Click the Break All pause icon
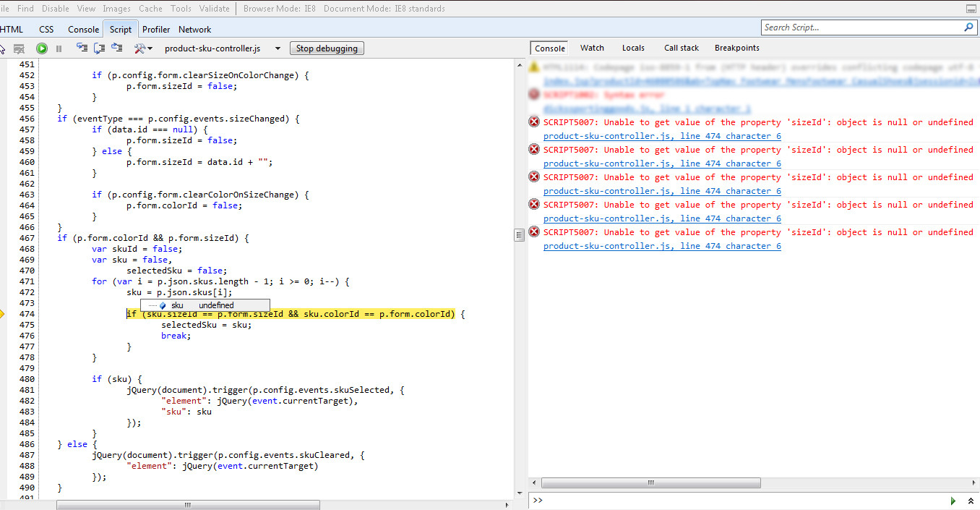980x510 pixels. [x=59, y=48]
